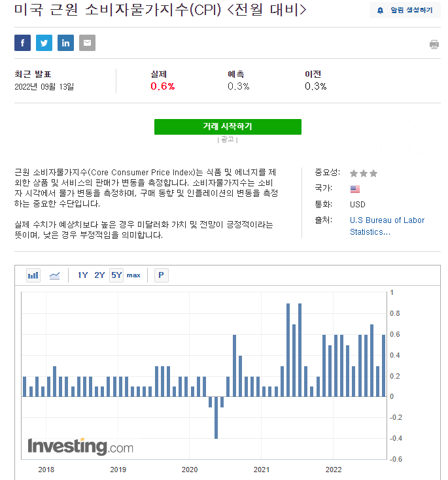Click the US flag country icon
The image size is (448, 480).
pyautogui.click(x=355, y=189)
